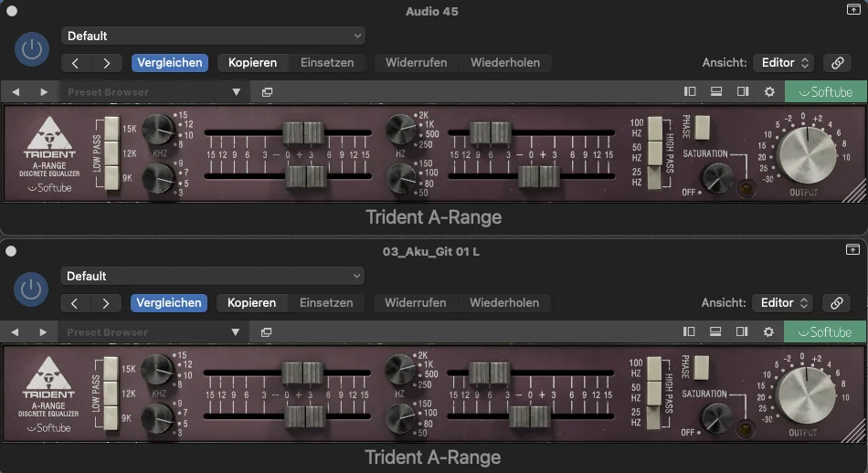Select previous Softube preset arrow in 03_Aku_Git 01 L
This screenshot has height=473, width=868.
click(15, 332)
